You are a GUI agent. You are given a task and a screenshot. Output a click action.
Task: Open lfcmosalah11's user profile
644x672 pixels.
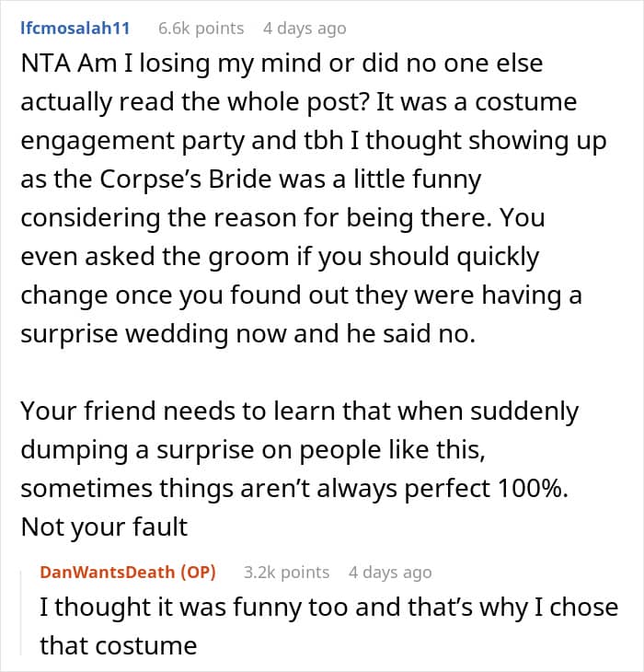75,29
